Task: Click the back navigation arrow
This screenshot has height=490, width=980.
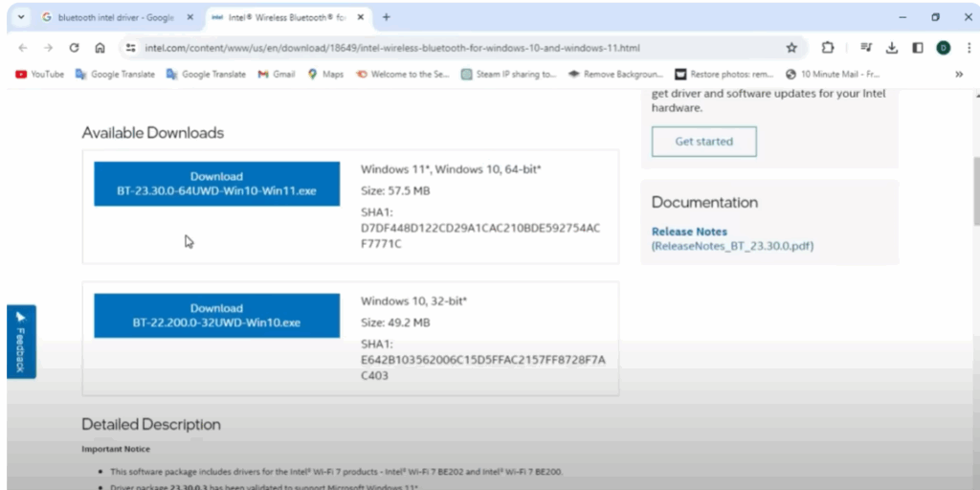Action: pos(23,48)
